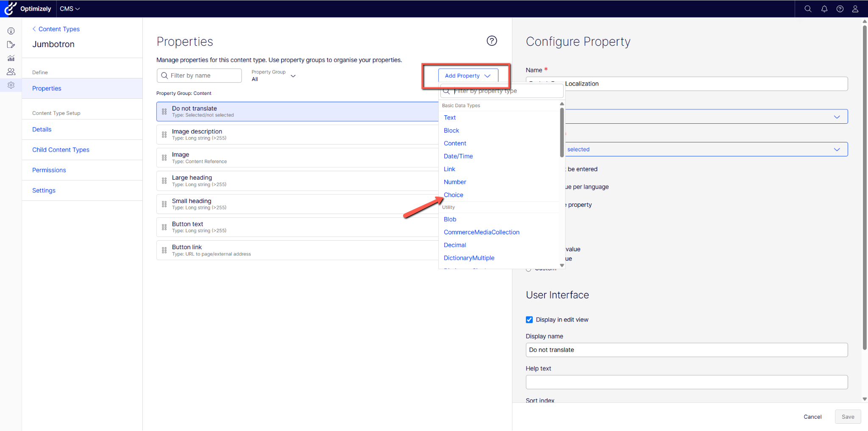Open the dashboard gauge icon in the sidebar

pos(11,31)
